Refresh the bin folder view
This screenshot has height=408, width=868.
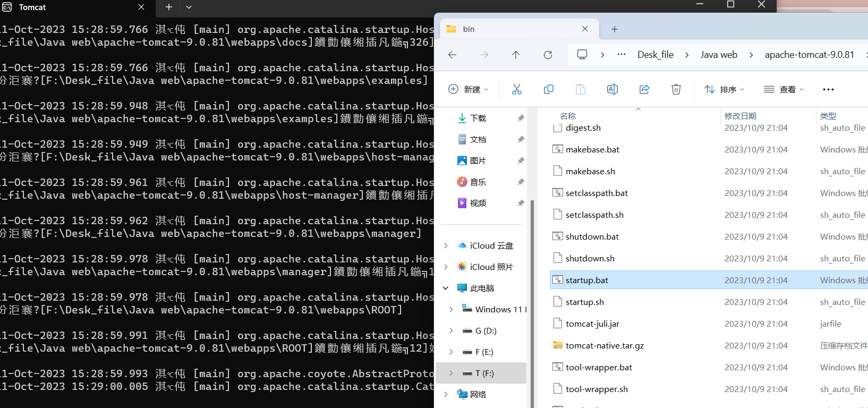548,55
